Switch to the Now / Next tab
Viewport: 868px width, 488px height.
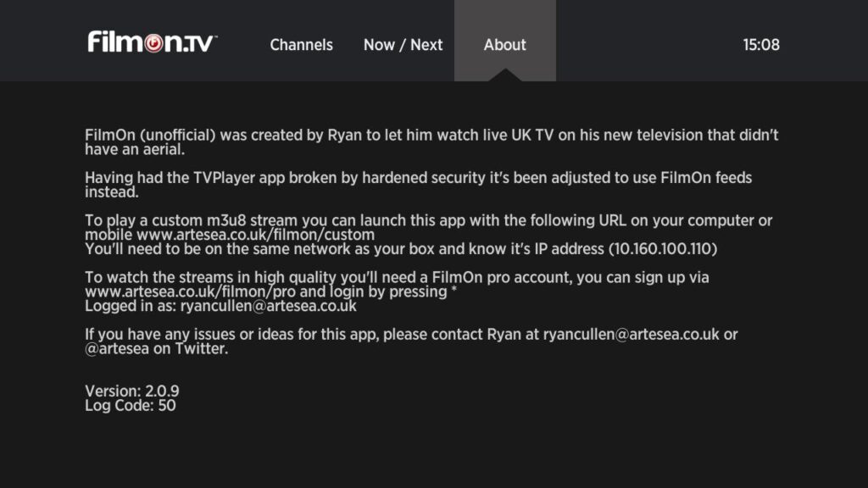coord(403,45)
